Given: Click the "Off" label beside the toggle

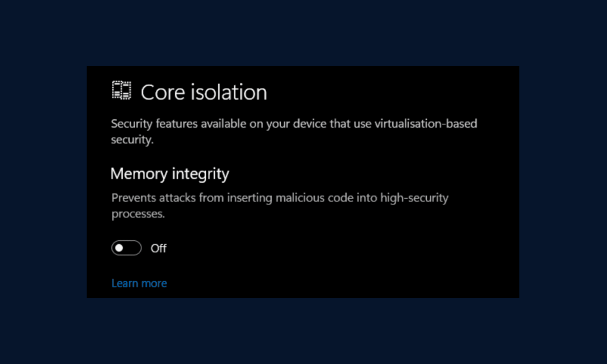Looking at the screenshot, I should (x=159, y=248).
